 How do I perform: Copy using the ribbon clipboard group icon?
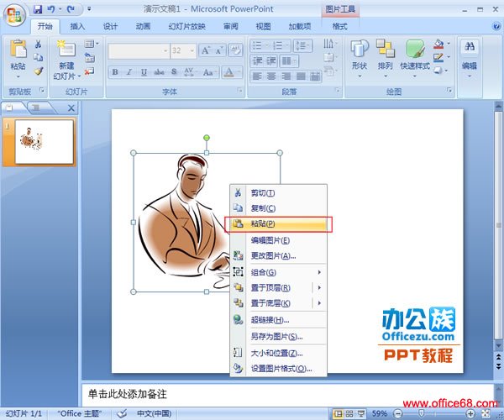coord(39,57)
